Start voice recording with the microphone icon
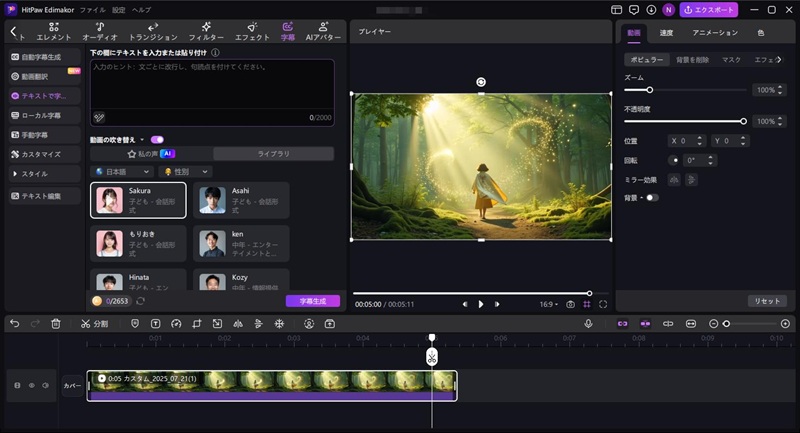 588,324
